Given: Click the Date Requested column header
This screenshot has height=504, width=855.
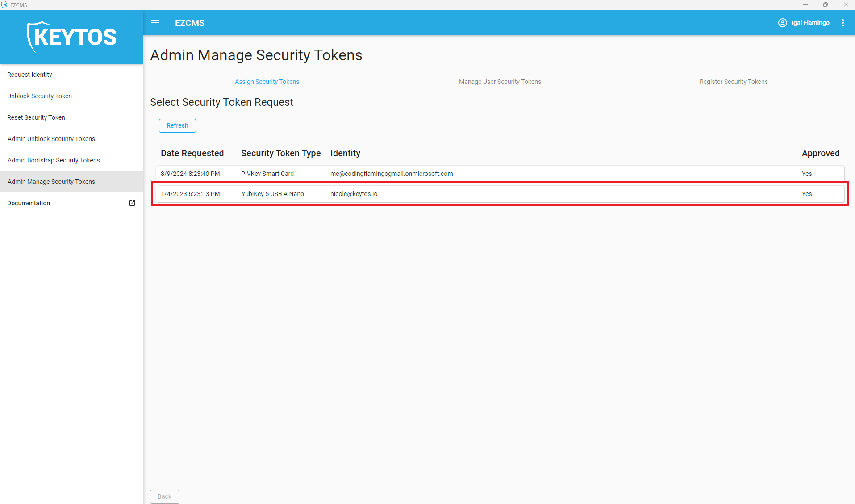Looking at the screenshot, I should pos(192,153).
